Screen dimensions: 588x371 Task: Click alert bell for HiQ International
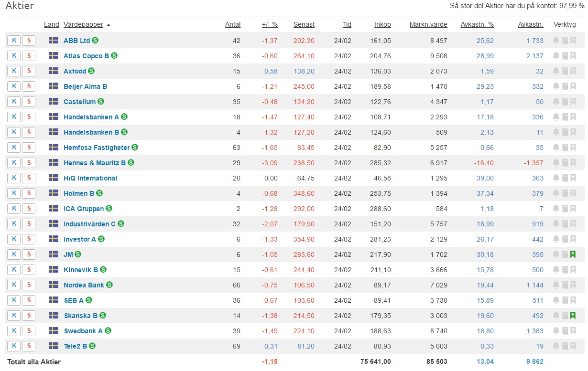point(556,178)
